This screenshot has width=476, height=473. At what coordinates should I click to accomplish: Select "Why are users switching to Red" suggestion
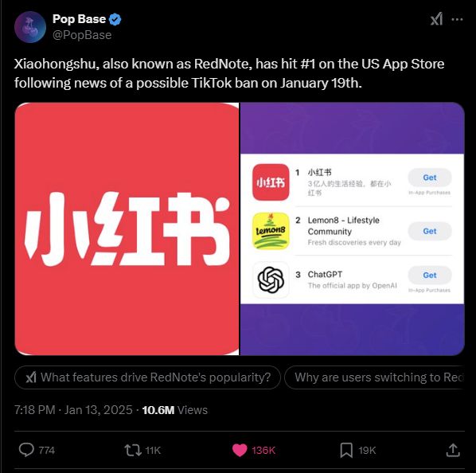[375, 377]
